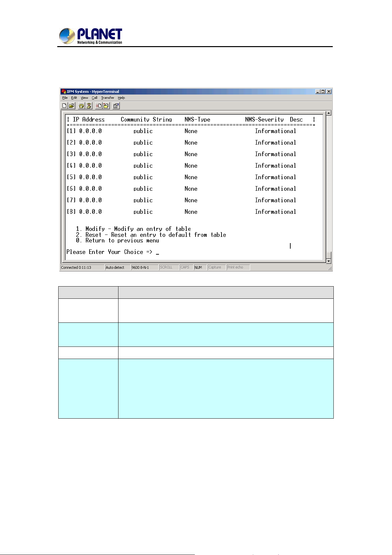Click the CAPS status indicator
The height and width of the screenshot is (555, 392).
[x=186, y=267]
